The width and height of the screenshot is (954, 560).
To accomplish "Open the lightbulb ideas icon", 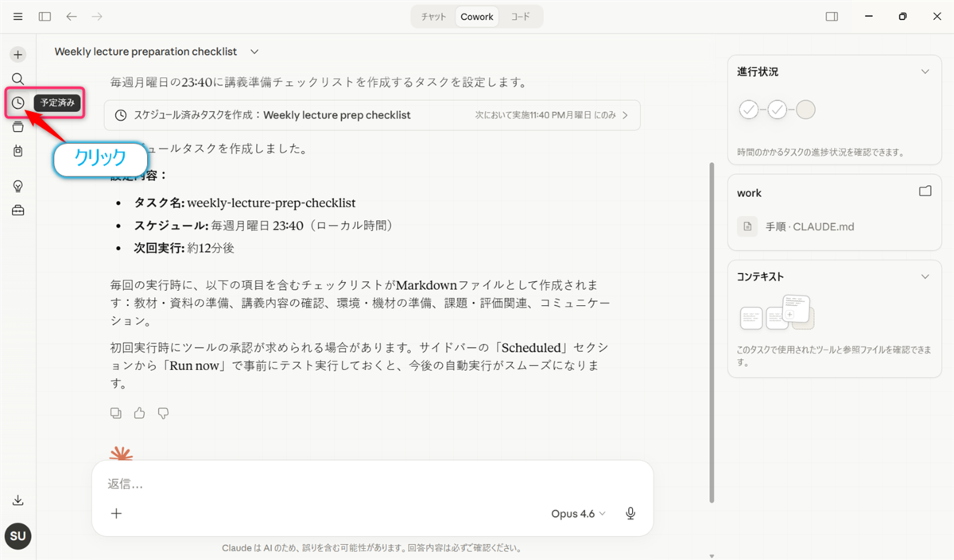I will pos(18,186).
